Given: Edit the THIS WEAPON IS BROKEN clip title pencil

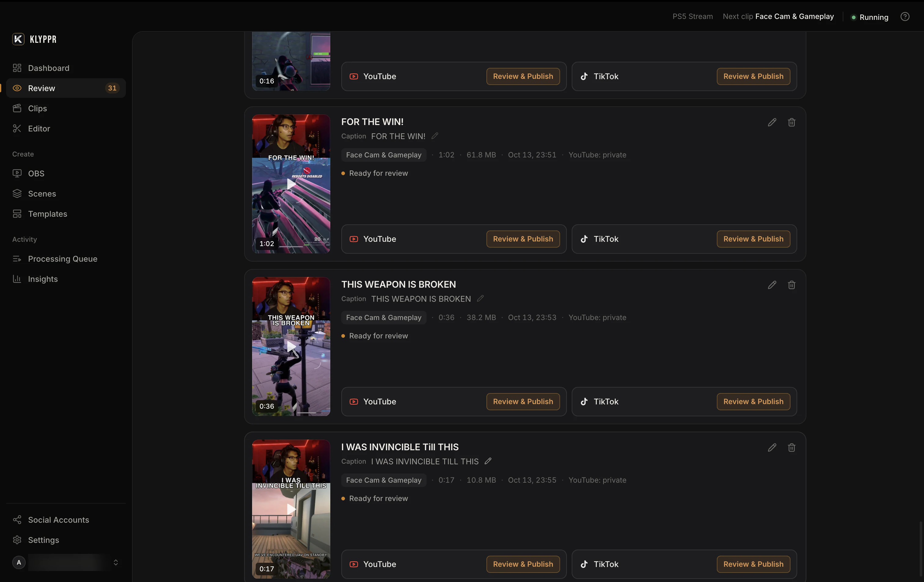Looking at the screenshot, I should pos(772,285).
